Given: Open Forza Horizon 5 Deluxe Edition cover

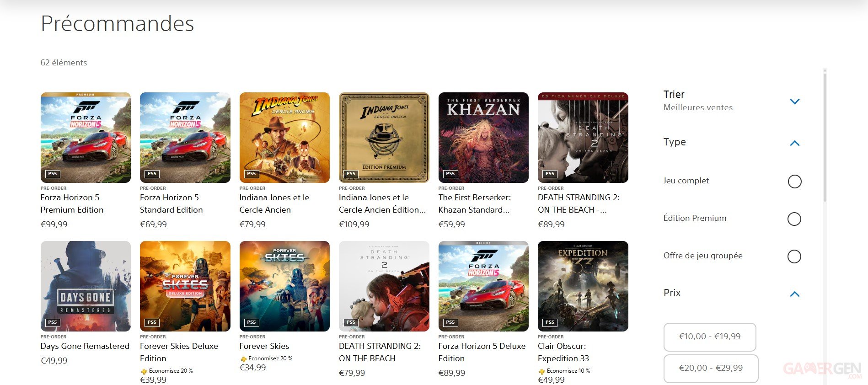Looking at the screenshot, I should coord(483,286).
